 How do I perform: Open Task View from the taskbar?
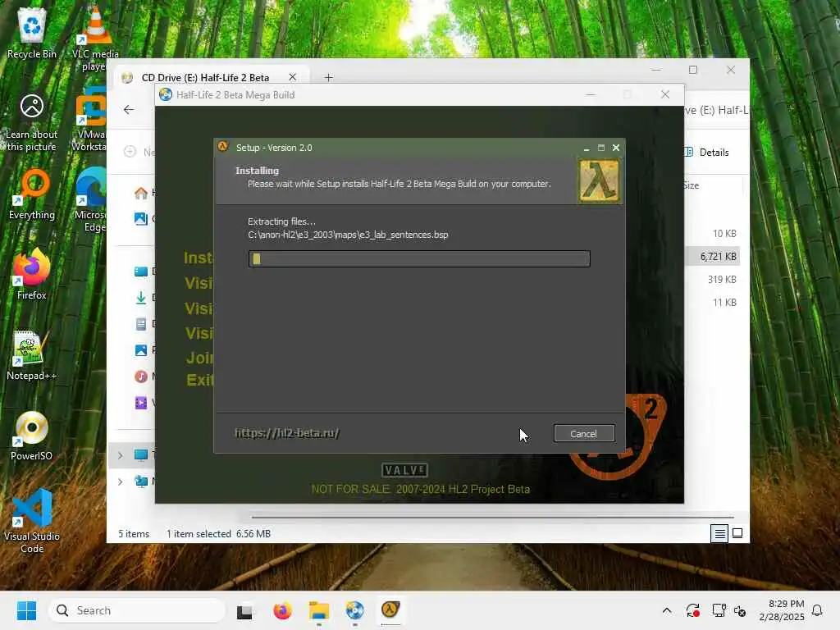pyautogui.click(x=245, y=610)
